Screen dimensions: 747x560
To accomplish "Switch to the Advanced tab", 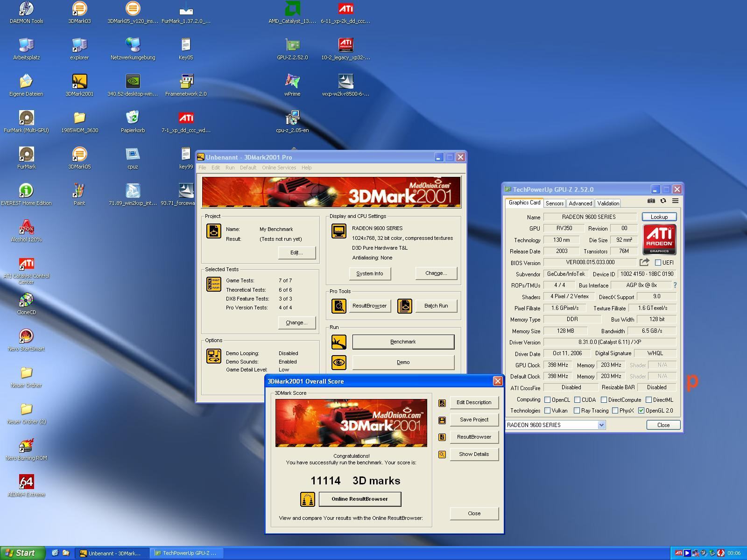I will coord(580,203).
